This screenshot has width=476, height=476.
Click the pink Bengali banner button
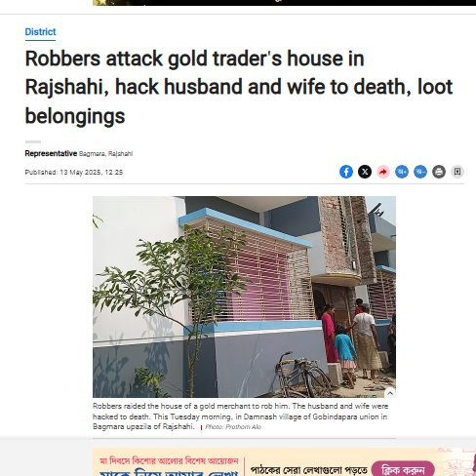pos(403,469)
